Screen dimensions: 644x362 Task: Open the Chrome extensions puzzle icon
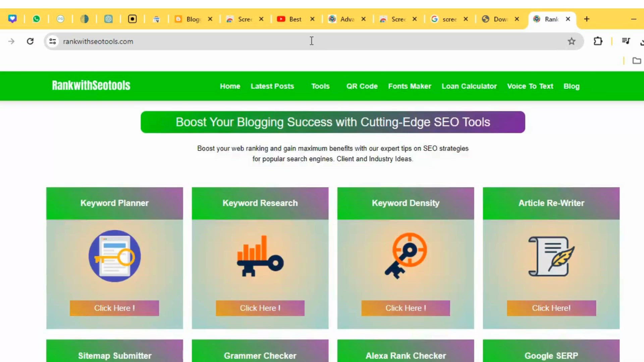(x=598, y=41)
